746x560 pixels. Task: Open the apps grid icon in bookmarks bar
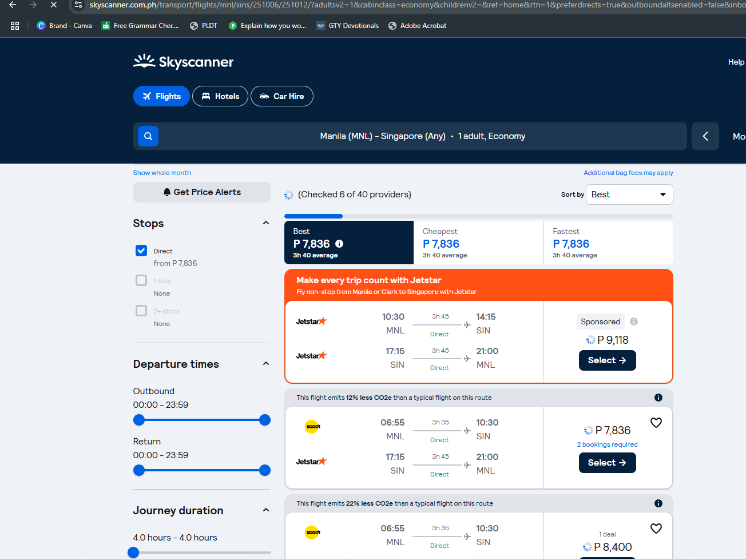[x=15, y=26]
